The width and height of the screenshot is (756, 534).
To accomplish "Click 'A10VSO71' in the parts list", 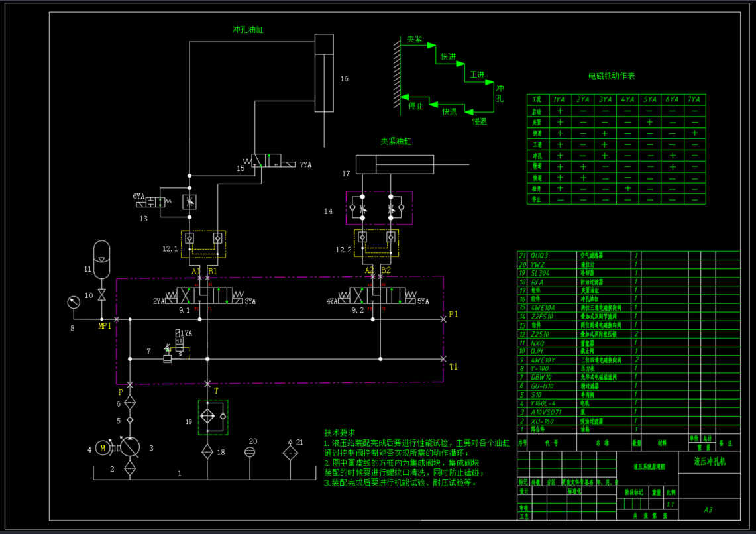I will (546, 413).
